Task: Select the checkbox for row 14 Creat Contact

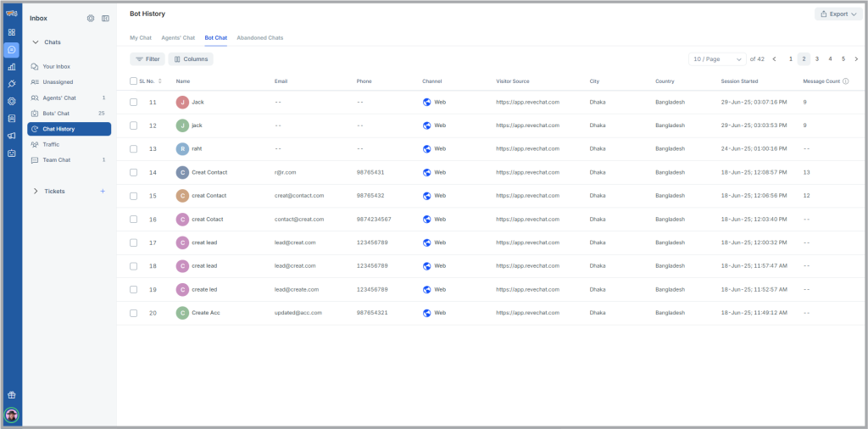Action: click(x=133, y=172)
